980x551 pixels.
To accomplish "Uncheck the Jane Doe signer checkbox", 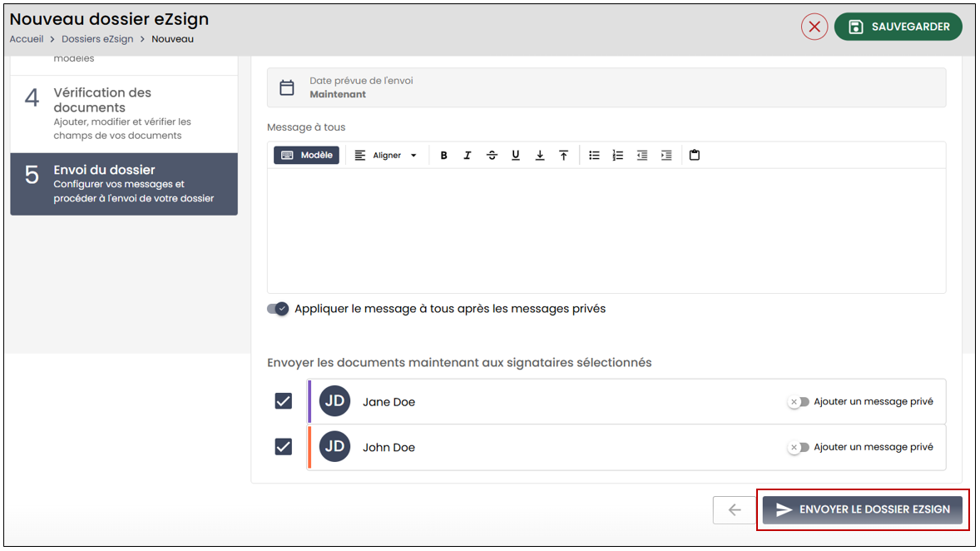I will [x=284, y=401].
